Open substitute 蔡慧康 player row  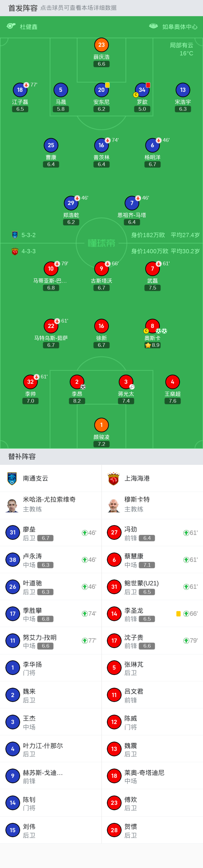152,560
